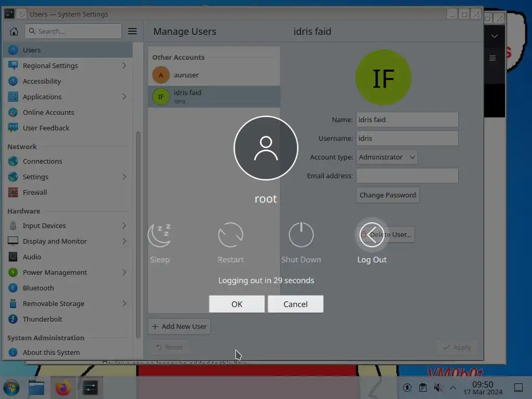
Task: Click the Log Out arrow icon
Action: 371,235
